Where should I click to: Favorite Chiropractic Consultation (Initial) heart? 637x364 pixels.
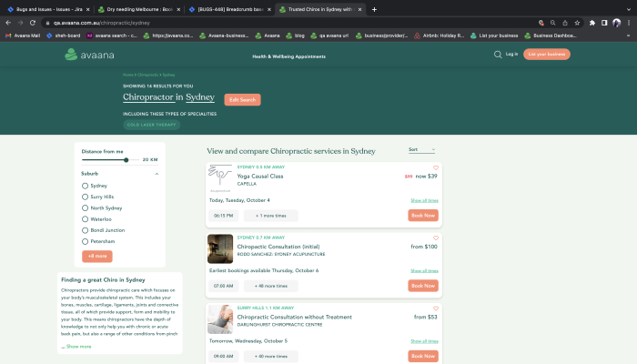436,238
